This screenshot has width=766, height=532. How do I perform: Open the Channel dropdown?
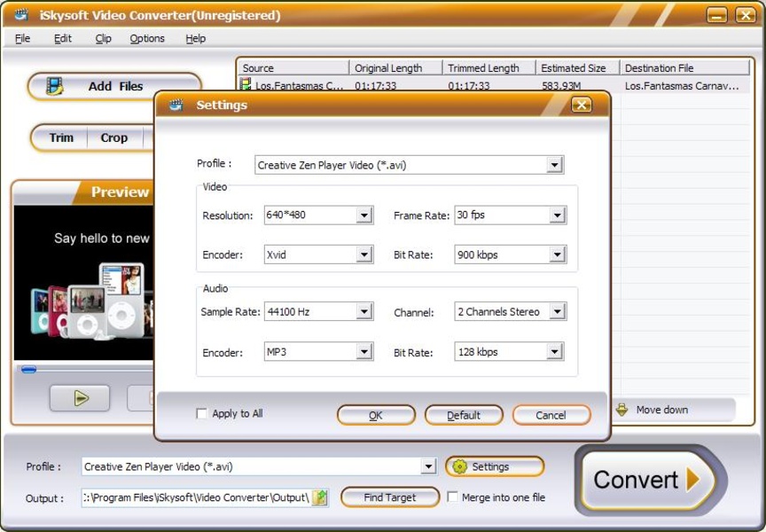[x=557, y=312]
